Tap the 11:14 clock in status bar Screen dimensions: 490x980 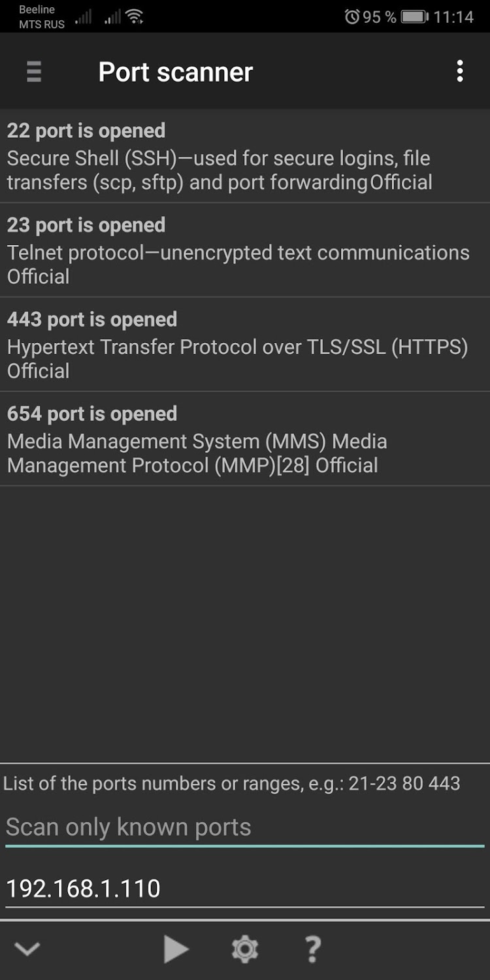[453, 16]
